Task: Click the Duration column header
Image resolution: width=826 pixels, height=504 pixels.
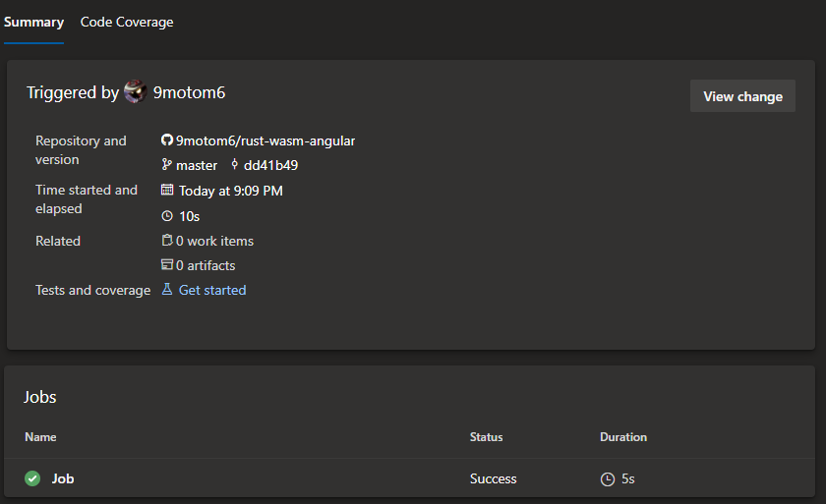Action: click(623, 436)
